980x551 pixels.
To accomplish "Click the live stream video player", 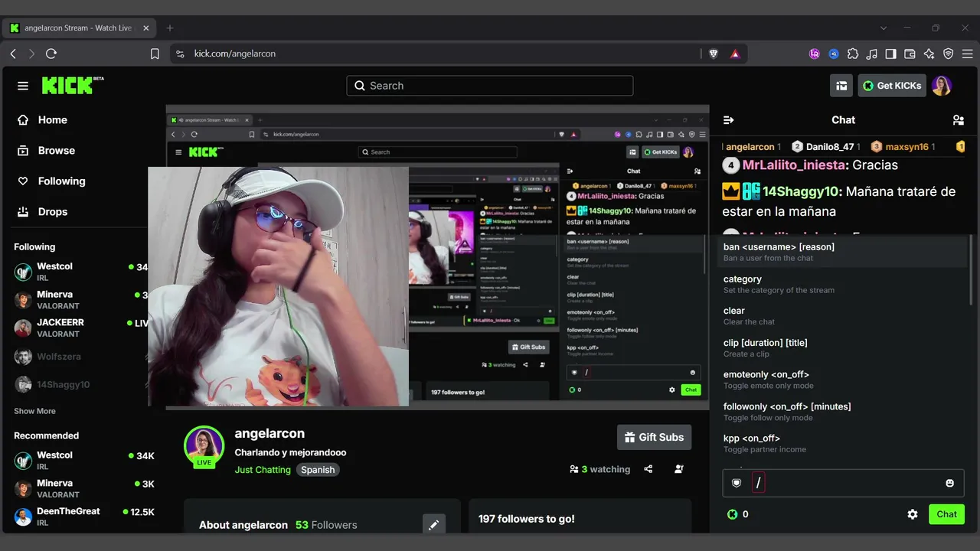I will point(437,257).
